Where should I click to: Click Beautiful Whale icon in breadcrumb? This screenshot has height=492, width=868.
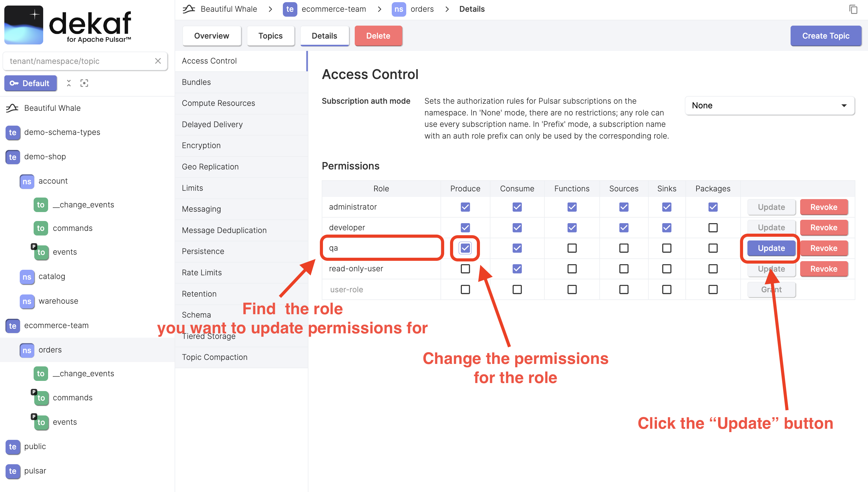pyautogui.click(x=189, y=9)
